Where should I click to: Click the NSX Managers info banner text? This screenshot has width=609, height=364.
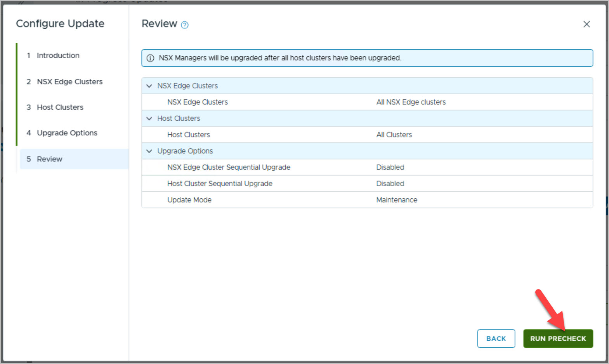[x=279, y=58]
